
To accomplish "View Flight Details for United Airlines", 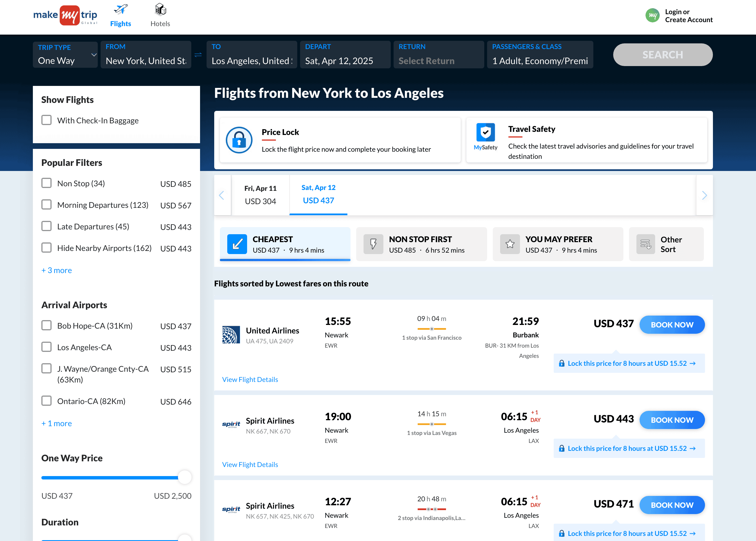I will [x=250, y=379].
